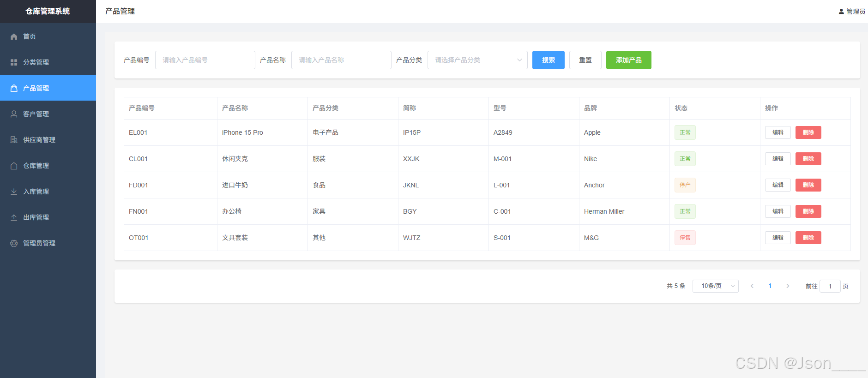Click the download icon for 入库管理
Viewport: 868px width, 378px height.
tap(14, 192)
